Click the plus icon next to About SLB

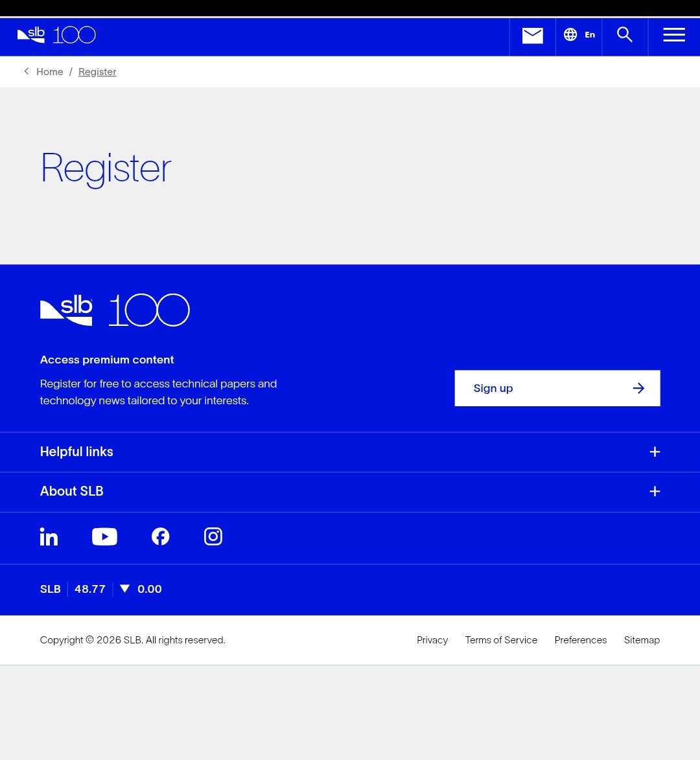[x=655, y=492]
